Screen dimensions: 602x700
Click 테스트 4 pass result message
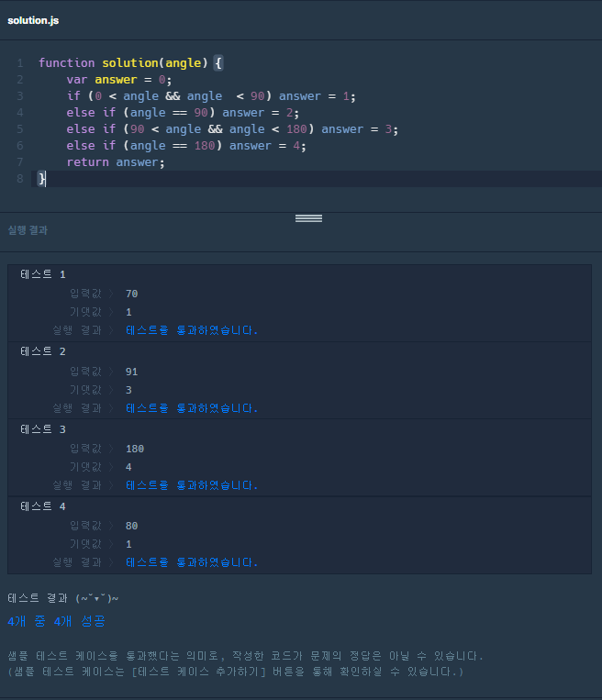192,562
